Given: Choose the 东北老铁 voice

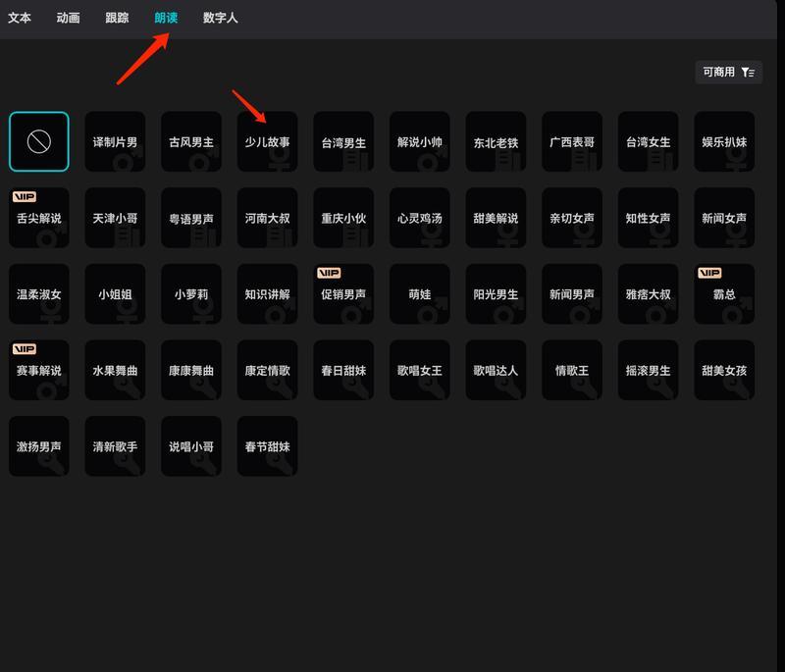Looking at the screenshot, I should coord(496,141).
